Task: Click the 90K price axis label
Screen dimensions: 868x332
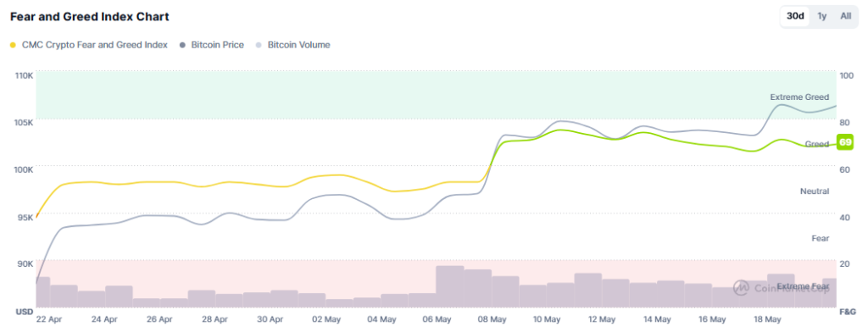Action: [26, 263]
